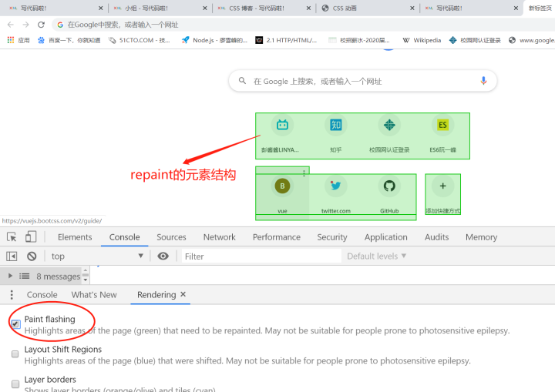Click the Google search box on page
Viewport: 555px width, 392px height.
(x=363, y=81)
